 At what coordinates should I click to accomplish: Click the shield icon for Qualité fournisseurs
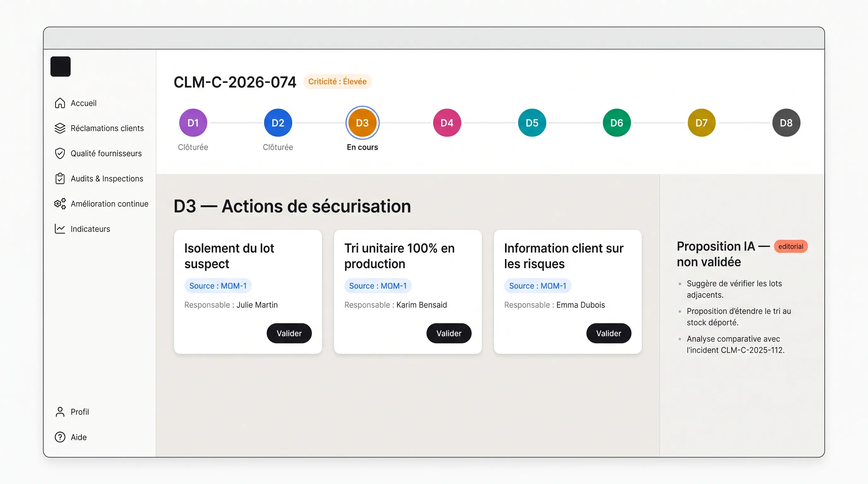60,153
